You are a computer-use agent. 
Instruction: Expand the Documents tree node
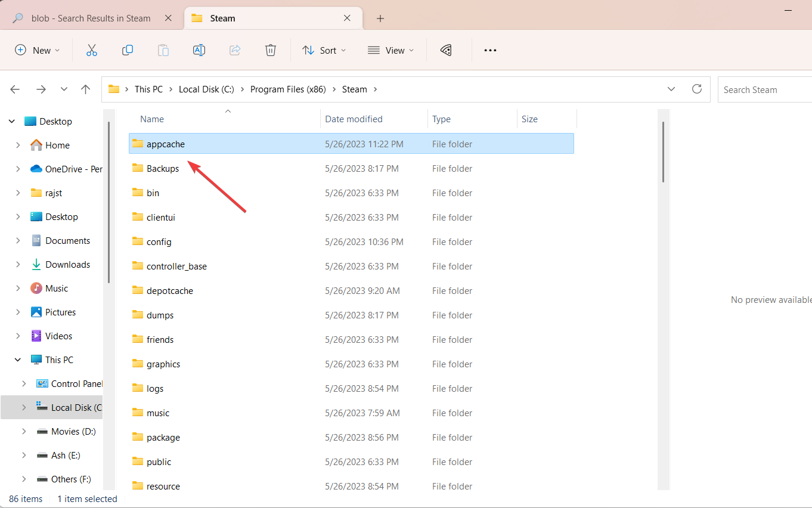pyautogui.click(x=18, y=241)
